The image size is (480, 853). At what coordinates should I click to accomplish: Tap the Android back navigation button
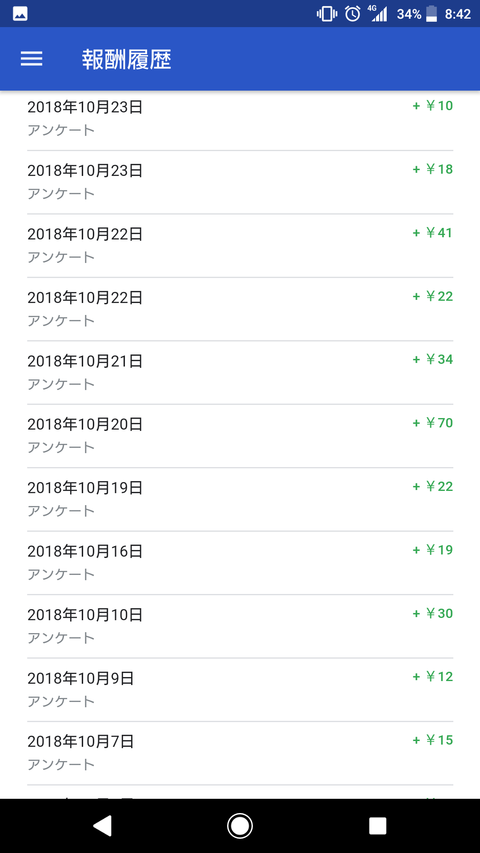point(102,825)
